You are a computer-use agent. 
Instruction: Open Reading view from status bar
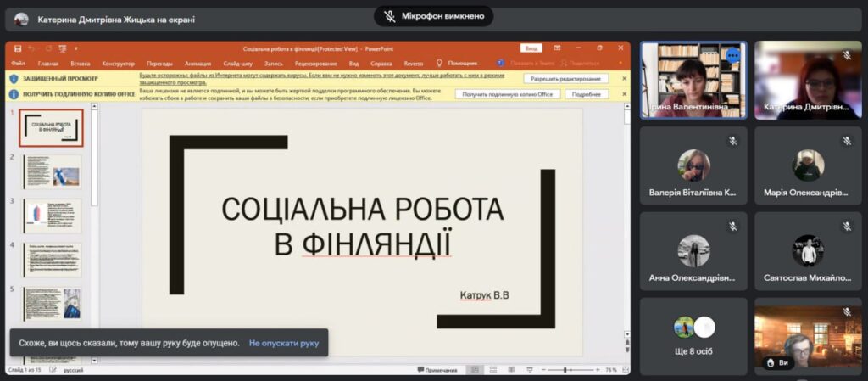[510, 370]
